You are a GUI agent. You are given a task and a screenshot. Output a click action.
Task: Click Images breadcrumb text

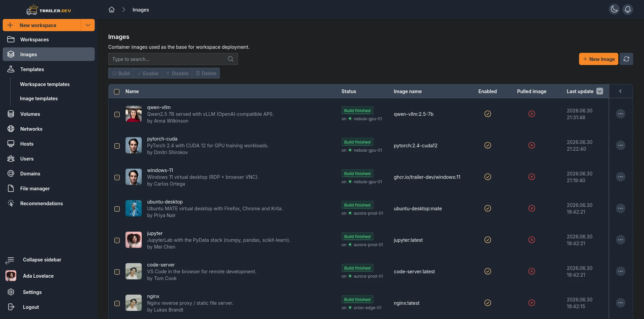tap(141, 10)
